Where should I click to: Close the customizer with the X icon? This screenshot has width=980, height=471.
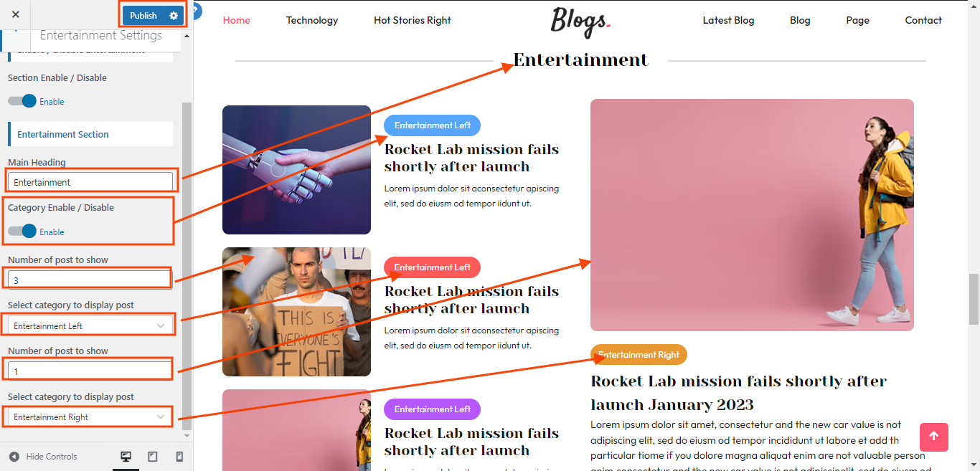tap(16, 14)
